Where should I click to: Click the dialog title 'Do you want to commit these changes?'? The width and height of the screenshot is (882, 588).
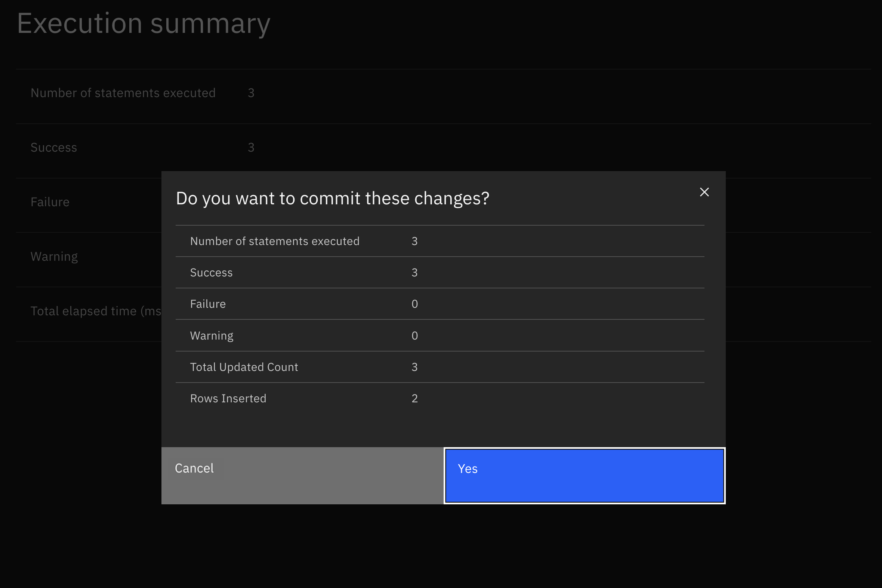(332, 198)
